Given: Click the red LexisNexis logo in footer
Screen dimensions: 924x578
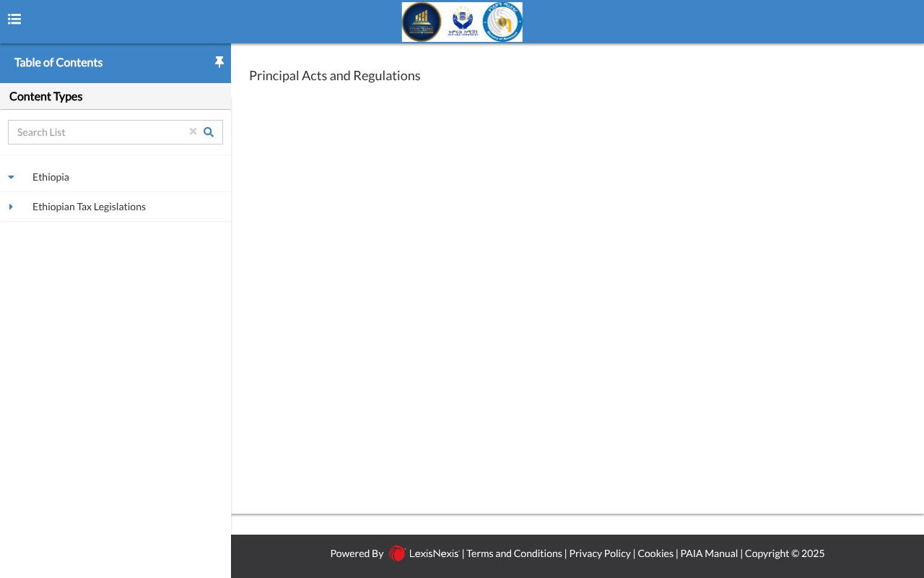Looking at the screenshot, I should [396, 553].
